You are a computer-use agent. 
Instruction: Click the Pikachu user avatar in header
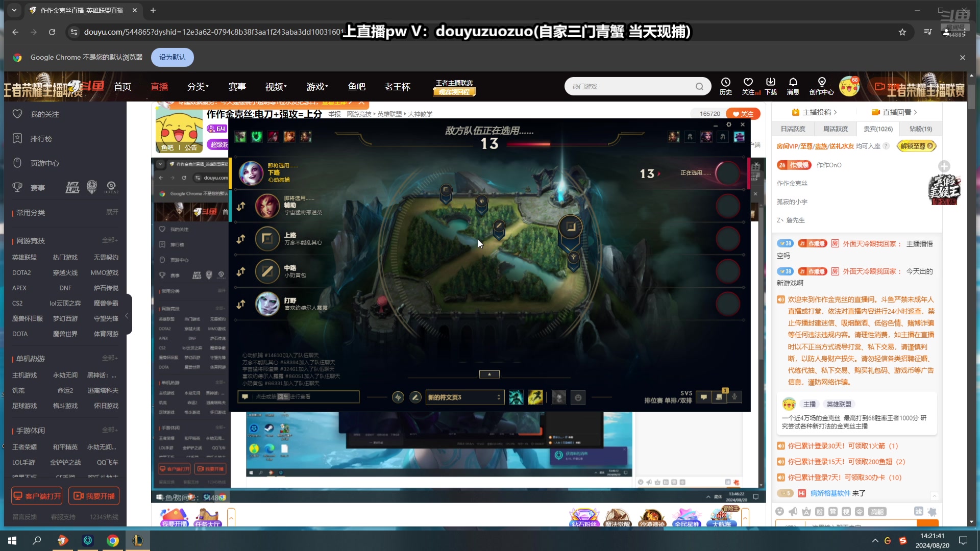(x=849, y=86)
